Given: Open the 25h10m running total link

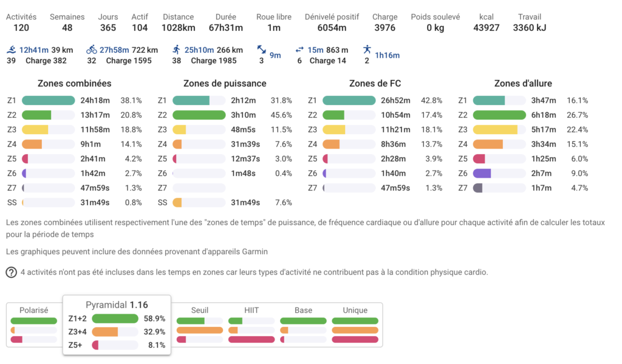Looking at the screenshot, I should point(199,50).
